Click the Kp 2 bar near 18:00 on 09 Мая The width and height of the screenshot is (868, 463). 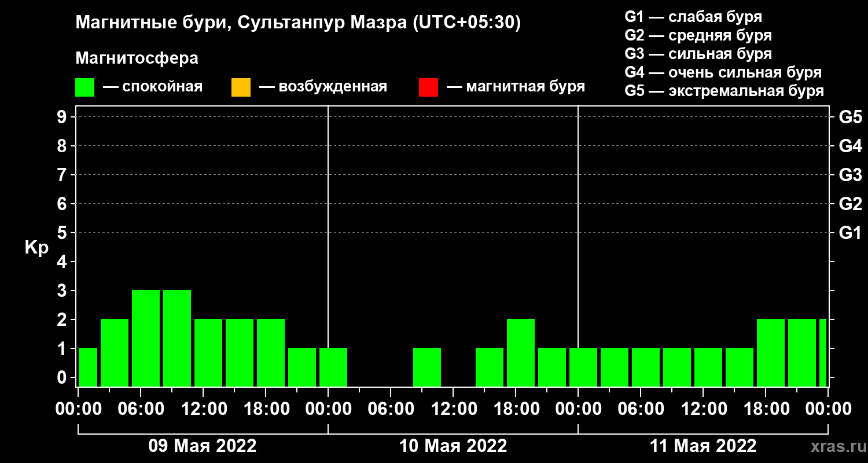pyautogui.click(x=271, y=352)
